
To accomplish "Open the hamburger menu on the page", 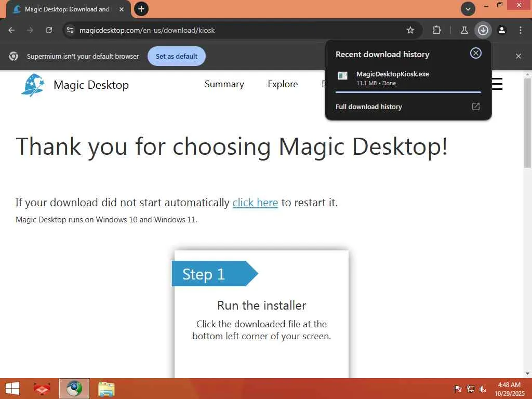I will [x=497, y=84].
